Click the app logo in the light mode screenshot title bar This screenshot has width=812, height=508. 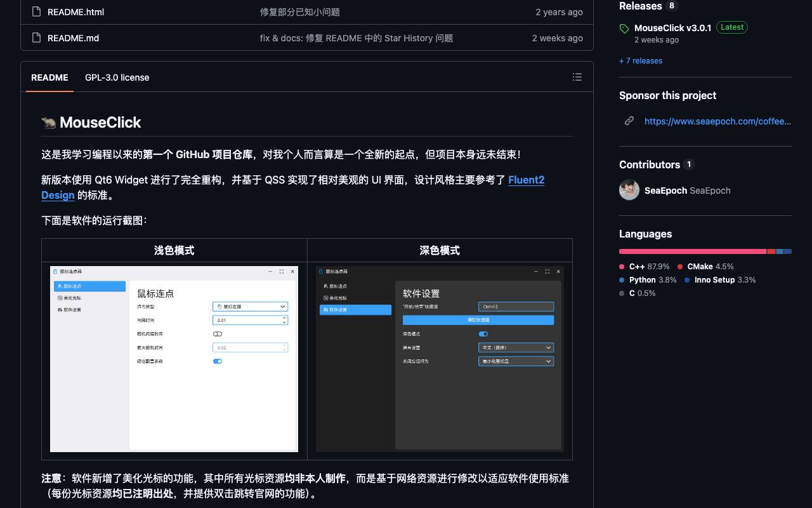(55, 271)
